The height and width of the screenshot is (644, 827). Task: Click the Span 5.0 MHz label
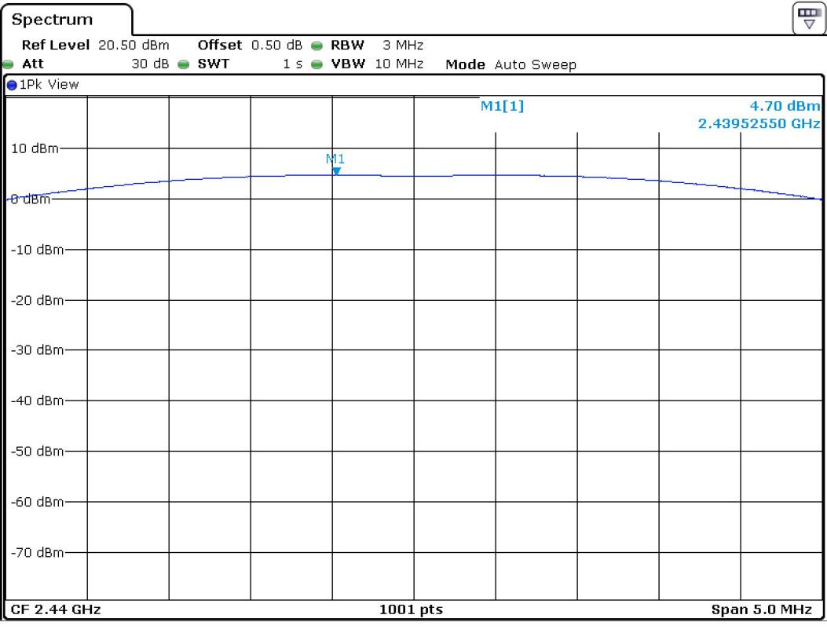(762, 609)
